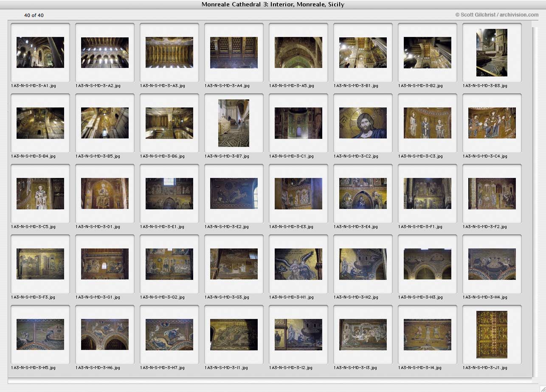Image resolution: width=546 pixels, height=392 pixels.
Task: Select thumbnail 1A3-N-S-MD-3-E1.jpg
Action: (169, 193)
